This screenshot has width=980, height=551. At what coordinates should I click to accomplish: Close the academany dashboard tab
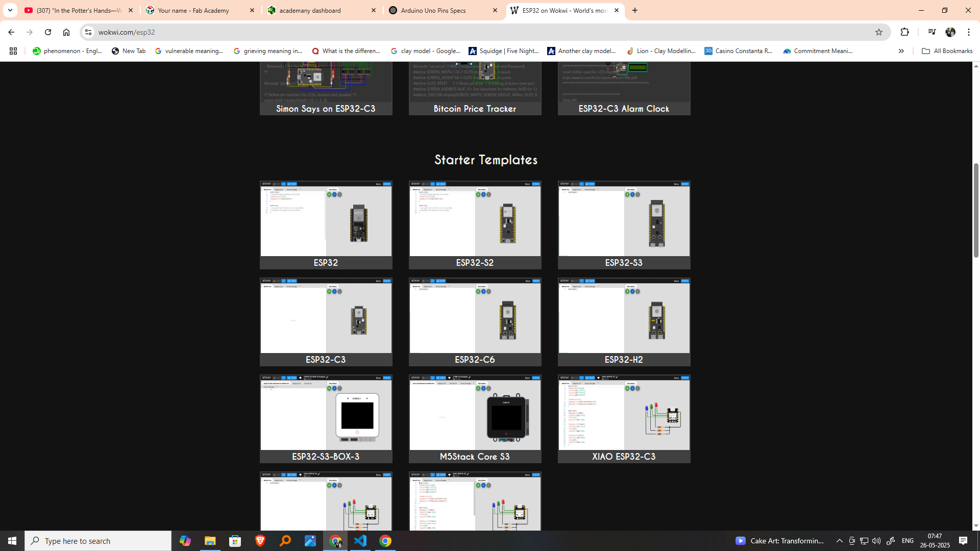point(374,10)
